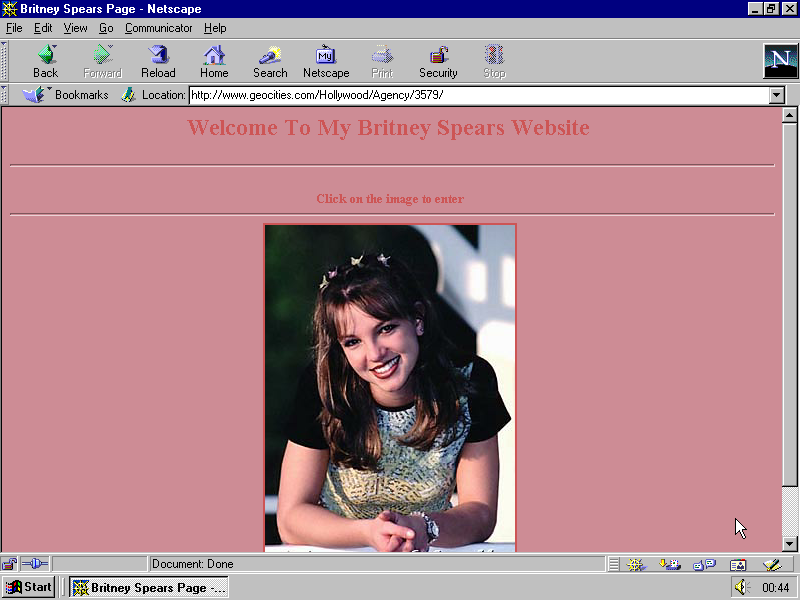
Task: Click the Stop loading button
Action: click(x=494, y=61)
